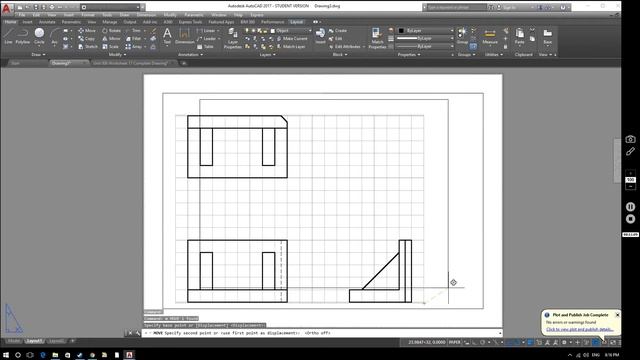640x360 pixels.
Task: Switch to the Layout ribbon tab
Action: pos(296,22)
